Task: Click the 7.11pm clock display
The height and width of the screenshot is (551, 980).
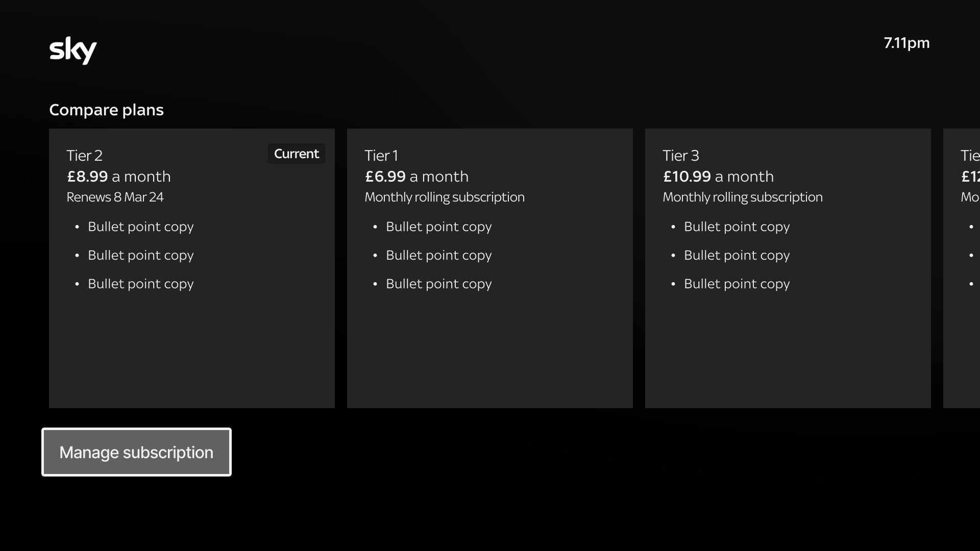Action: point(906,43)
